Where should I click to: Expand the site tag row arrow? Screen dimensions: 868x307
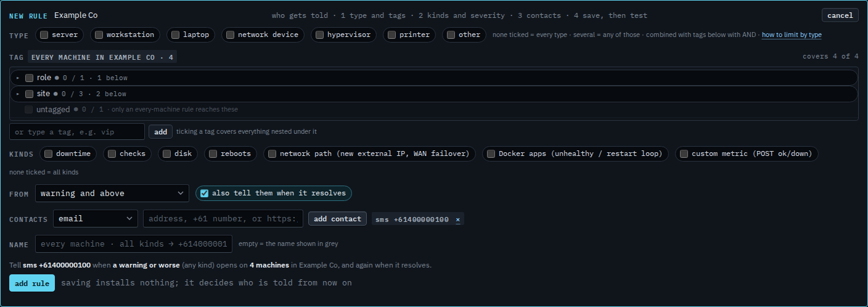click(18, 94)
